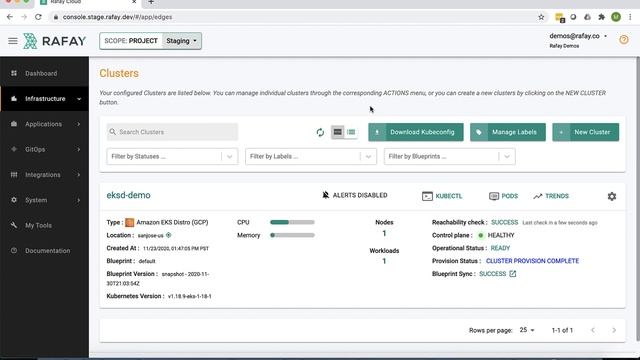
Task: Click the browser address bar URL
Action: tap(117, 17)
